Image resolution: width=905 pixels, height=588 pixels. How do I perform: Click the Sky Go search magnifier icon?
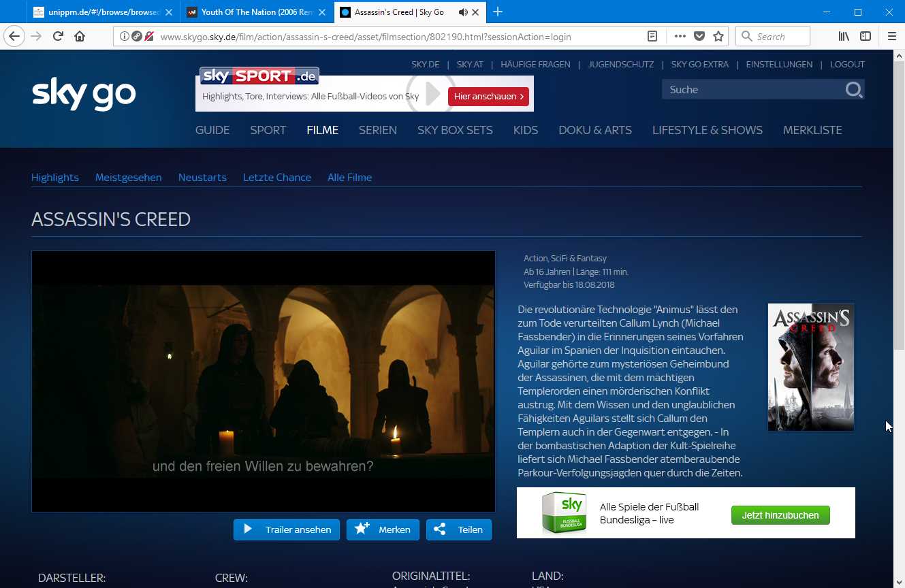click(x=854, y=89)
